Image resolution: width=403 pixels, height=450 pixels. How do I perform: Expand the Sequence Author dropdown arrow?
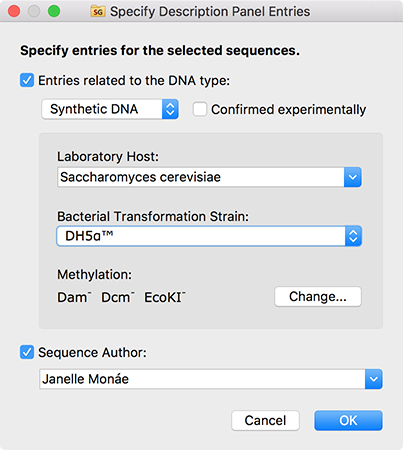pos(374,379)
